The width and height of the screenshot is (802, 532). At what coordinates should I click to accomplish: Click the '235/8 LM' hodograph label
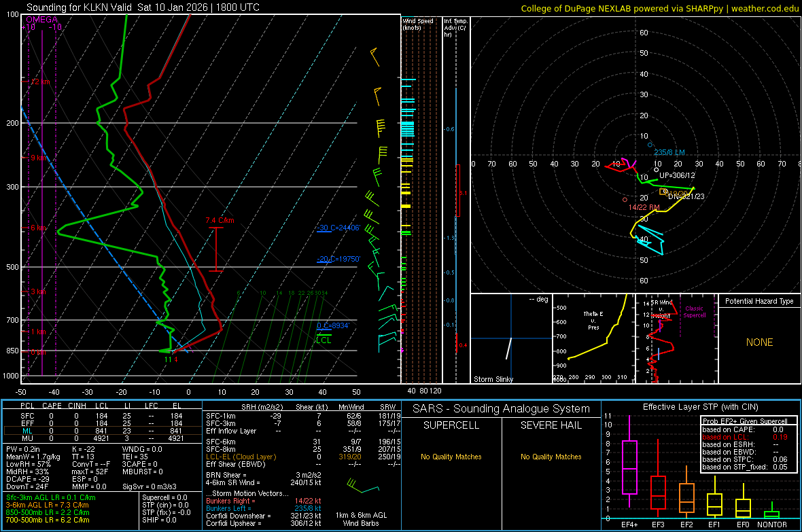[669, 152]
